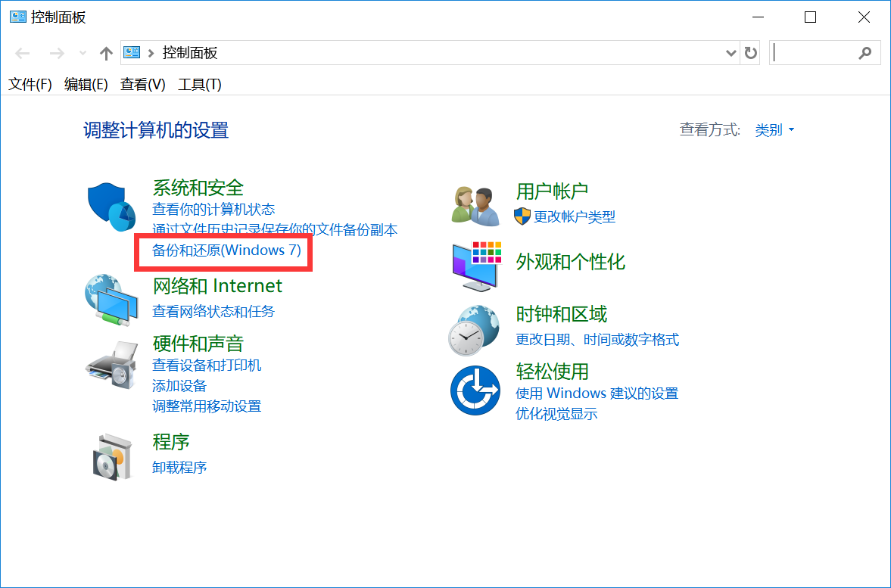The image size is (891, 588).
Task: Click the 卸载程序 link
Action: point(179,467)
